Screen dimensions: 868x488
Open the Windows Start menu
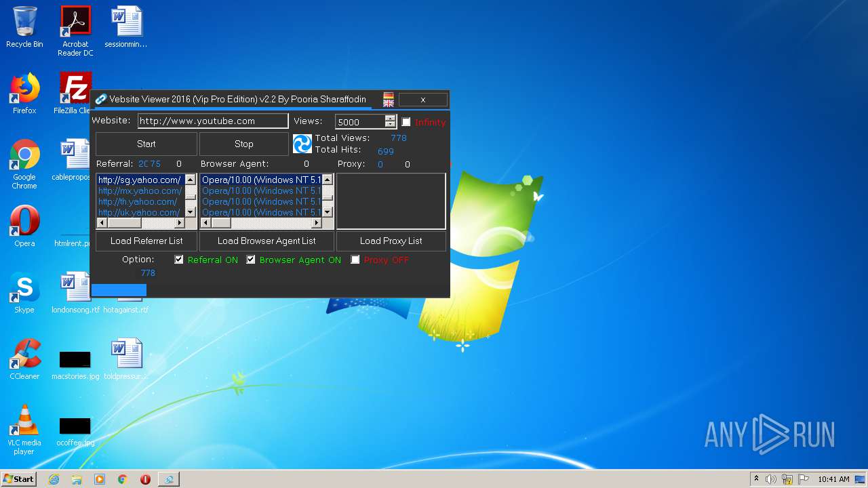[18, 479]
